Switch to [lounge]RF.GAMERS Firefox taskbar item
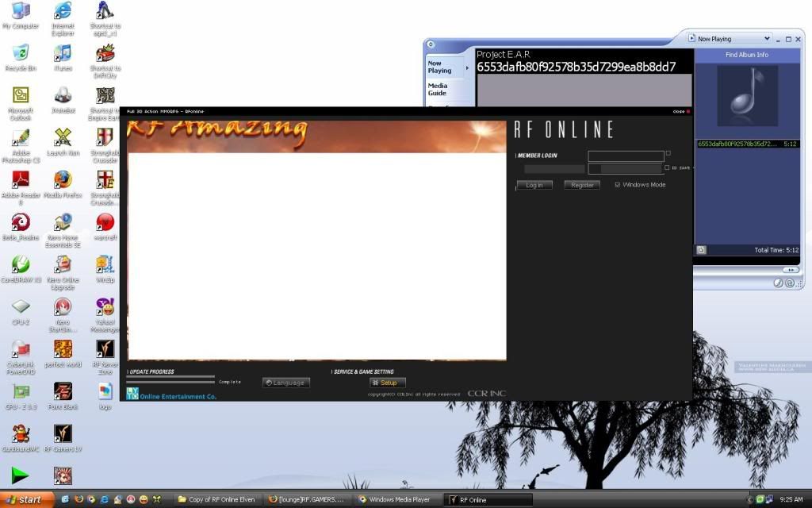Image resolution: width=812 pixels, height=508 pixels. [x=308, y=500]
